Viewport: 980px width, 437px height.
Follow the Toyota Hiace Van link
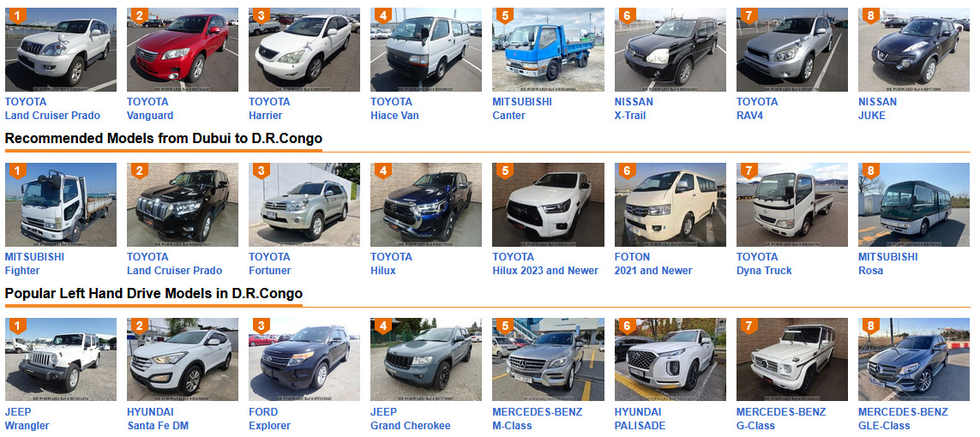pos(394,109)
